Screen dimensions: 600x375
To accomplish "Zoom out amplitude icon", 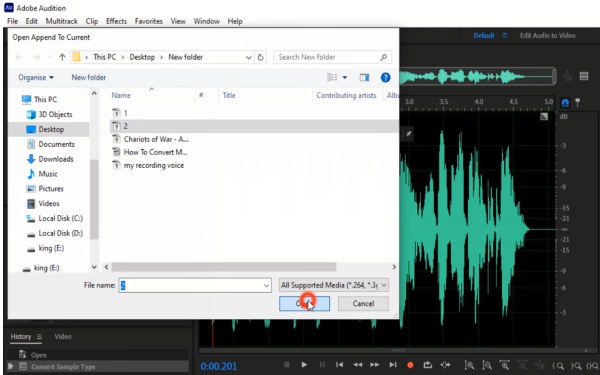I will point(487,365).
